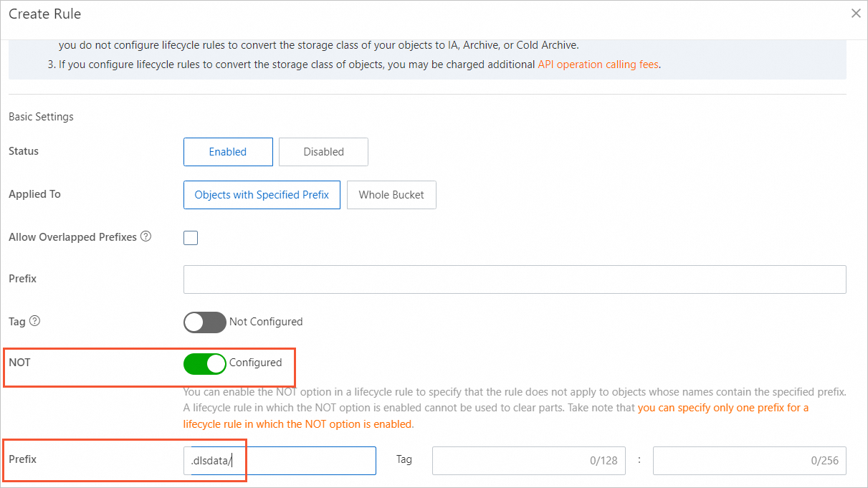Open the API operation calling fees link
The height and width of the screenshot is (488, 868).
[598, 64]
